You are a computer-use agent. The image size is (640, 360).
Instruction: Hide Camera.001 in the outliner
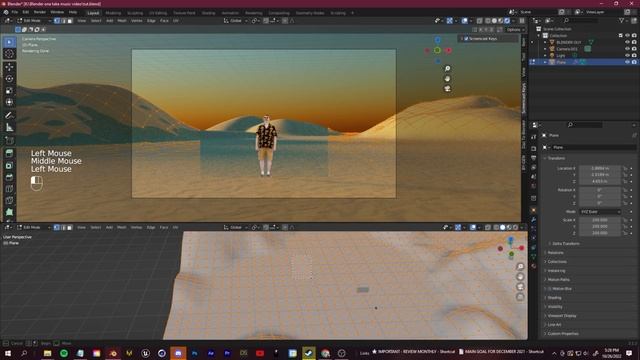(x=627, y=49)
